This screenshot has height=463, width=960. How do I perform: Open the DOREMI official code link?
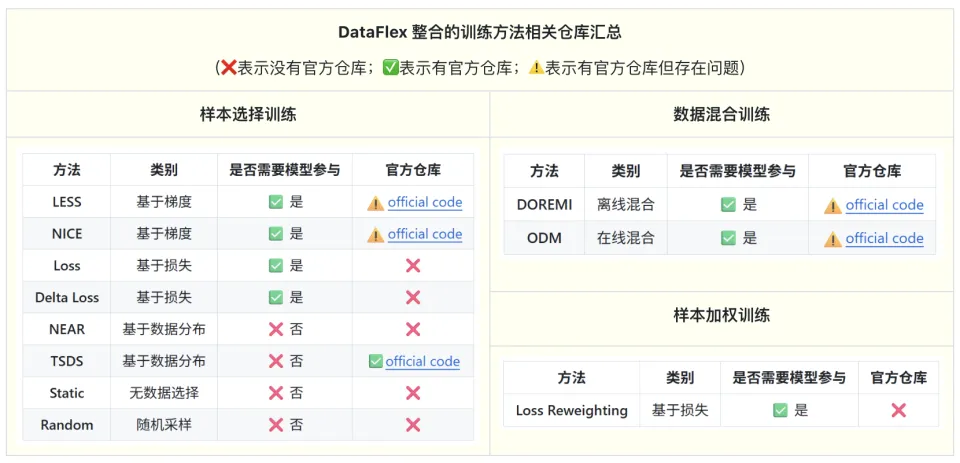tap(884, 205)
